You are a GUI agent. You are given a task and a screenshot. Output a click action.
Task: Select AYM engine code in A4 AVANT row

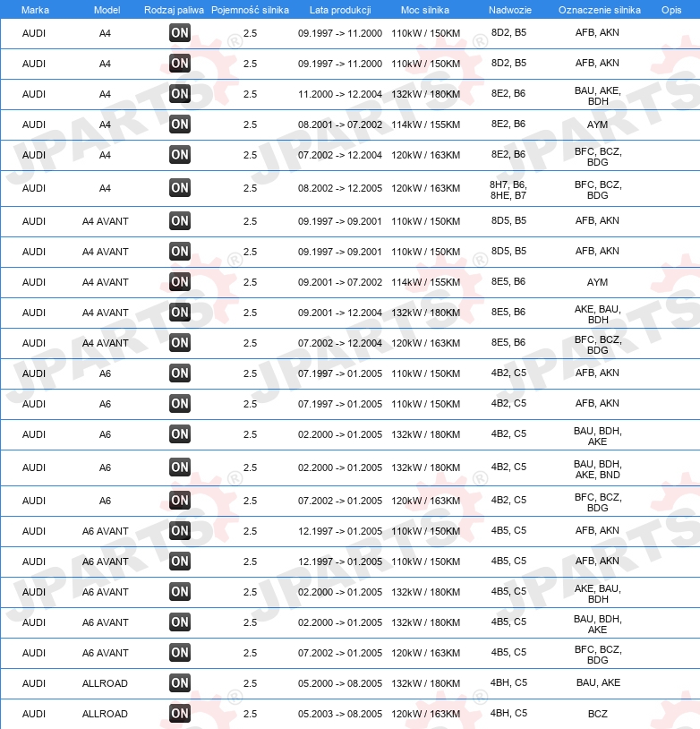tap(597, 282)
